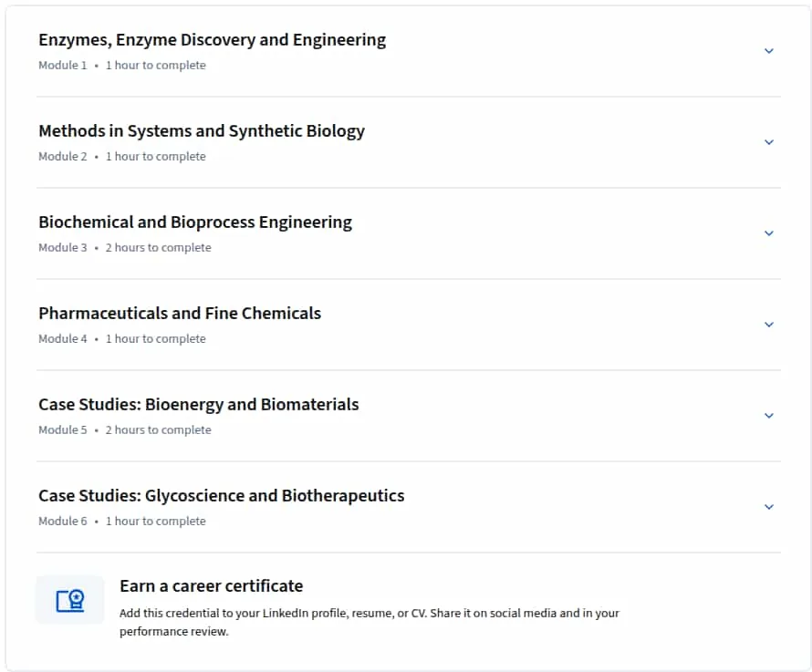The height and width of the screenshot is (672, 812).
Task: Click the LinkedIn profile credential description text
Action: pos(370,622)
